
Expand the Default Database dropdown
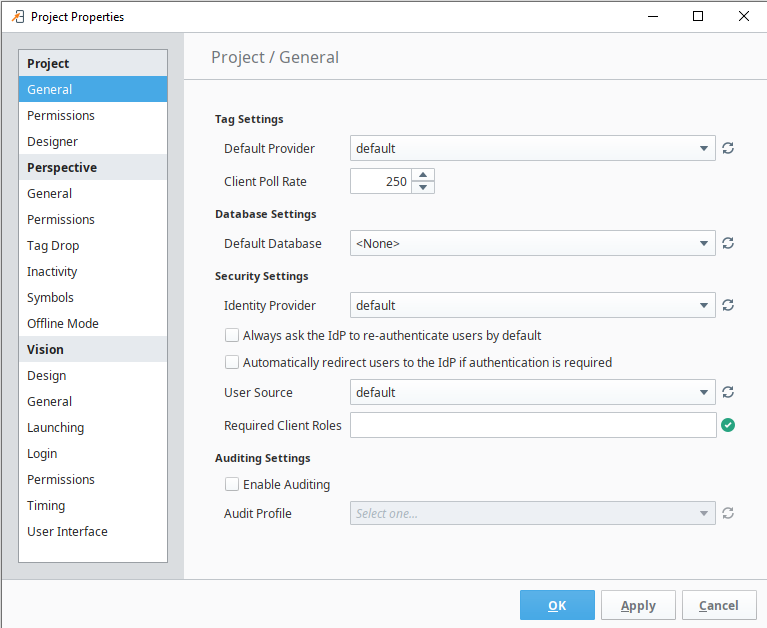pos(533,243)
